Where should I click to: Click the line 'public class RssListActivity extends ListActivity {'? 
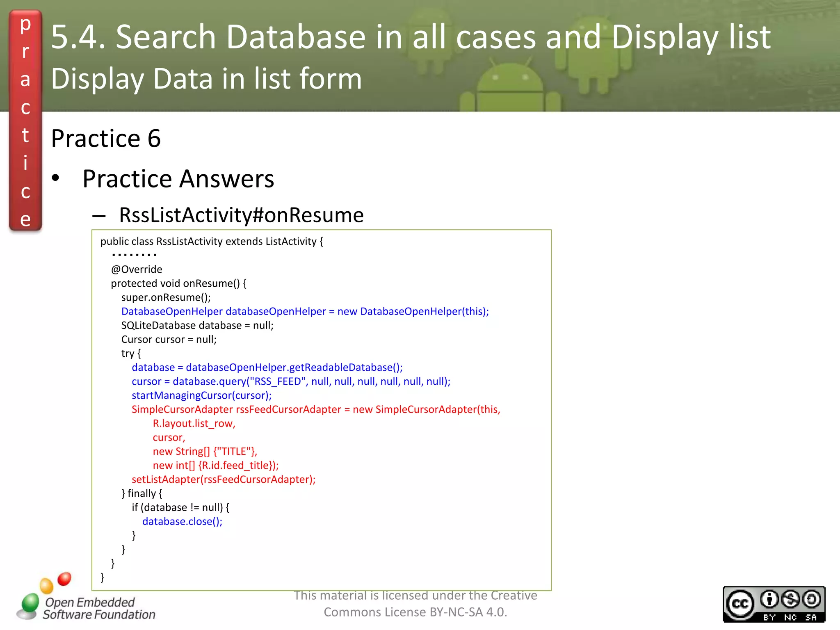click(x=212, y=241)
